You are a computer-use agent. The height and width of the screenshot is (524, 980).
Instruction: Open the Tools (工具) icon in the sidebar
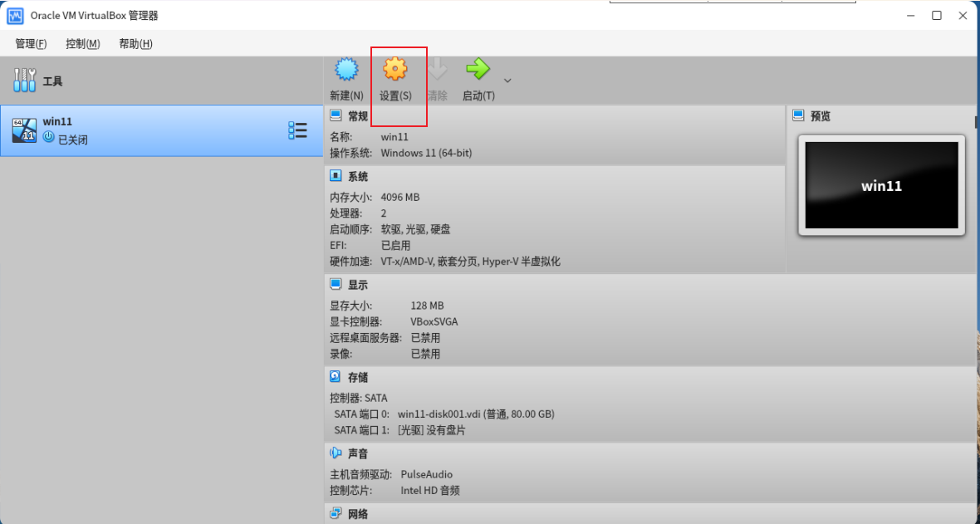(25, 81)
